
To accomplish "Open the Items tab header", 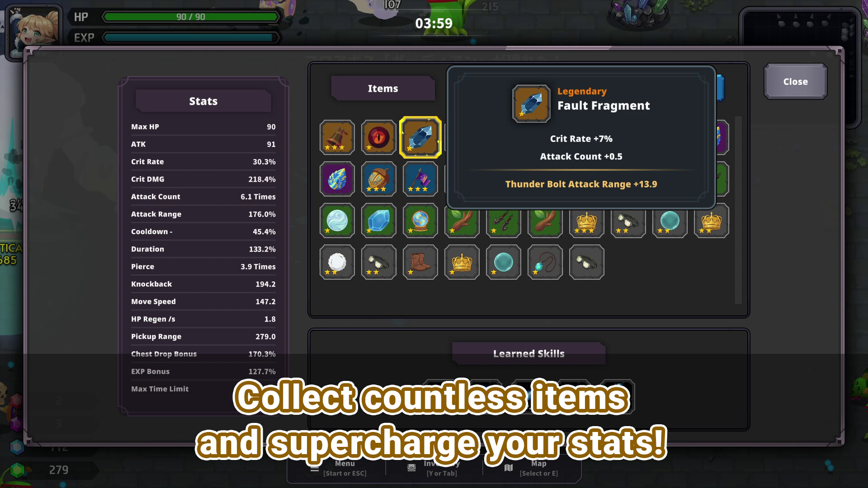I will click(x=383, y=88).
